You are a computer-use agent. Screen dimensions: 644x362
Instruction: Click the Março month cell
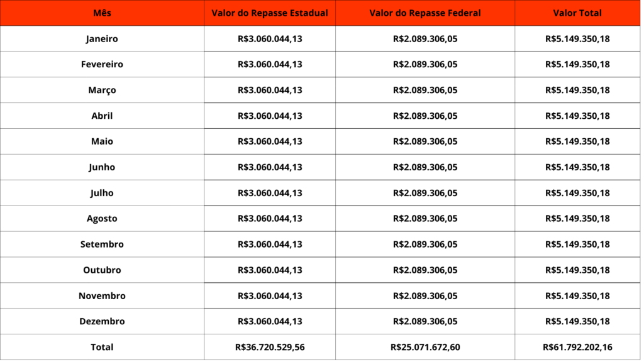tap(102, 90)
